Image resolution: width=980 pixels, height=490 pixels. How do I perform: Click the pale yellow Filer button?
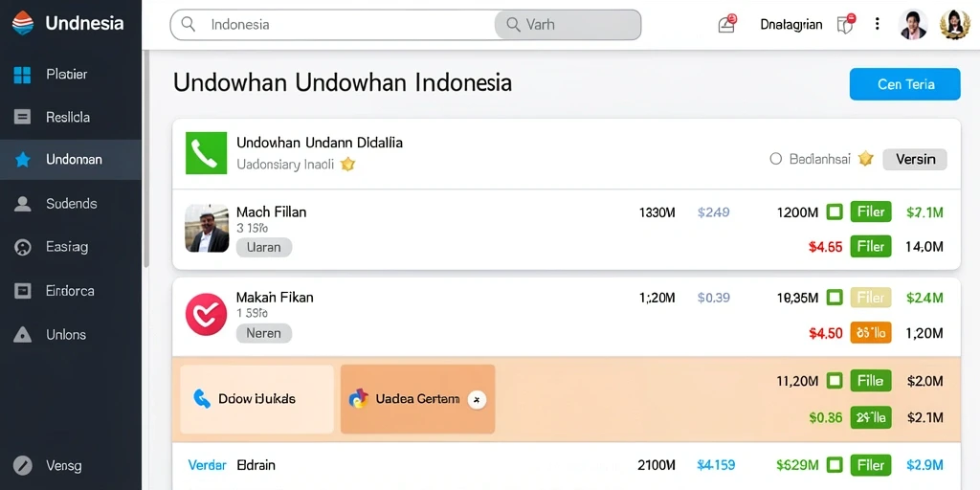[x=871, y=299]
